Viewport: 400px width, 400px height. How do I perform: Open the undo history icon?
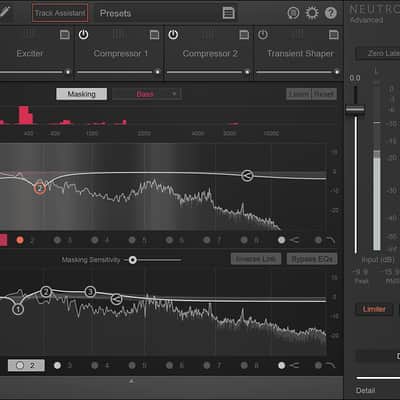pos(293,13)
